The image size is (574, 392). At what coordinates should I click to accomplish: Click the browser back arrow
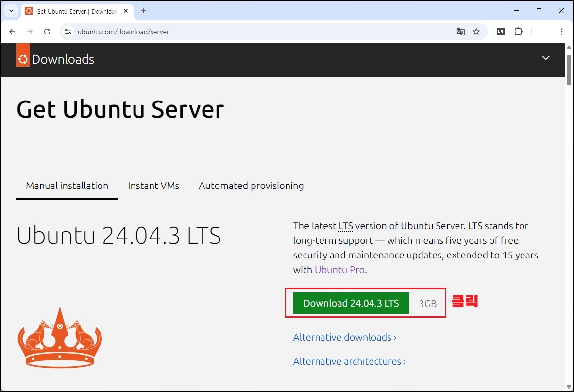coord(12,32)
